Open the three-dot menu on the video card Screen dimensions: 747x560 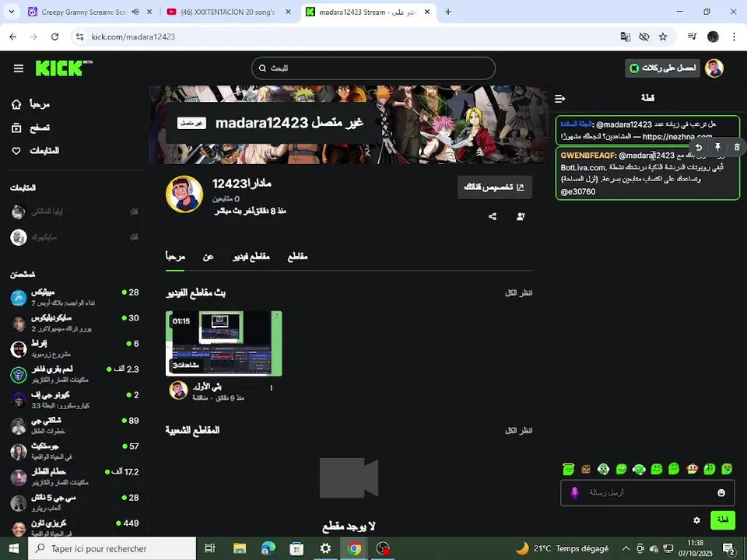point(272,388)
